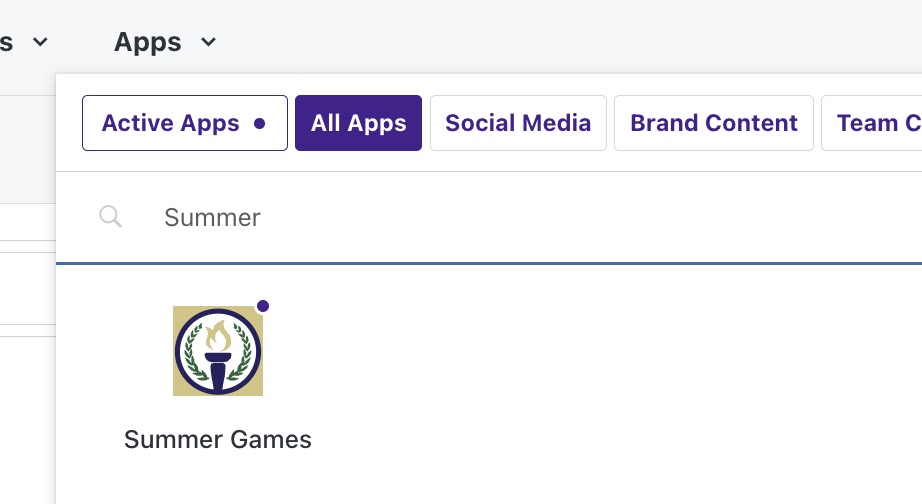
Task: Click the Summer Games app name label
Action: [x=218, y=439]
